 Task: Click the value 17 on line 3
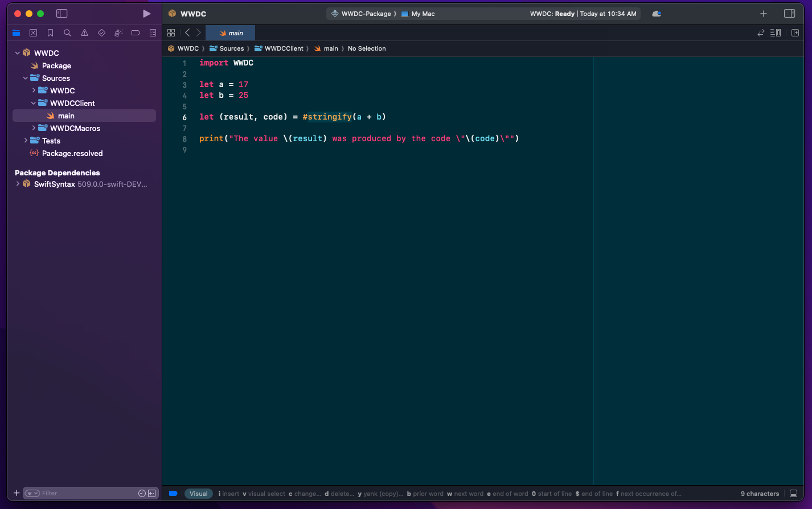pos(243,84)
